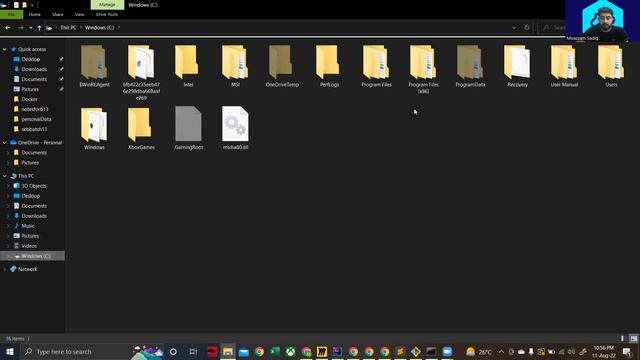This screenshot has height=360, width=640.
Task: Open the Users folder
Action: (x=611, y=67)
